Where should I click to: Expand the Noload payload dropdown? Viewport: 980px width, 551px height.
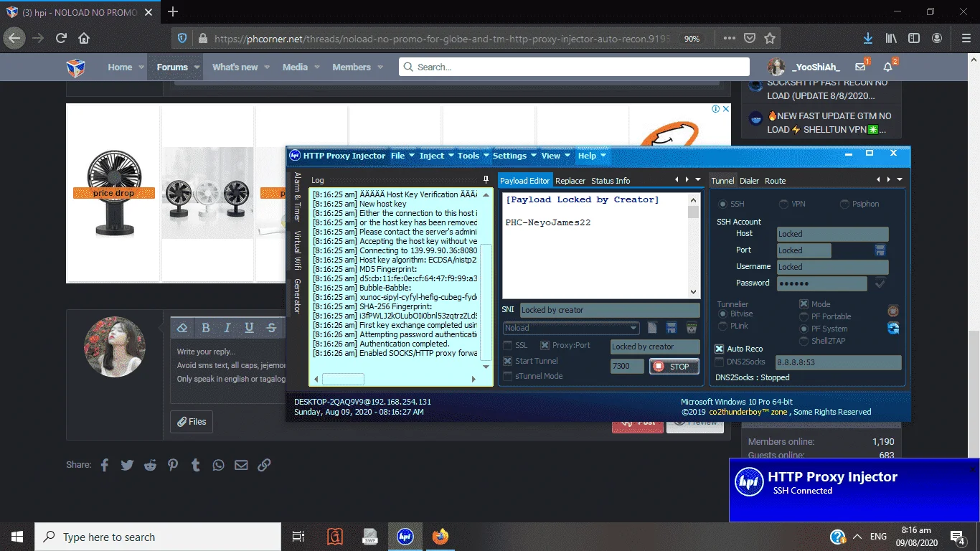point(633,328)
